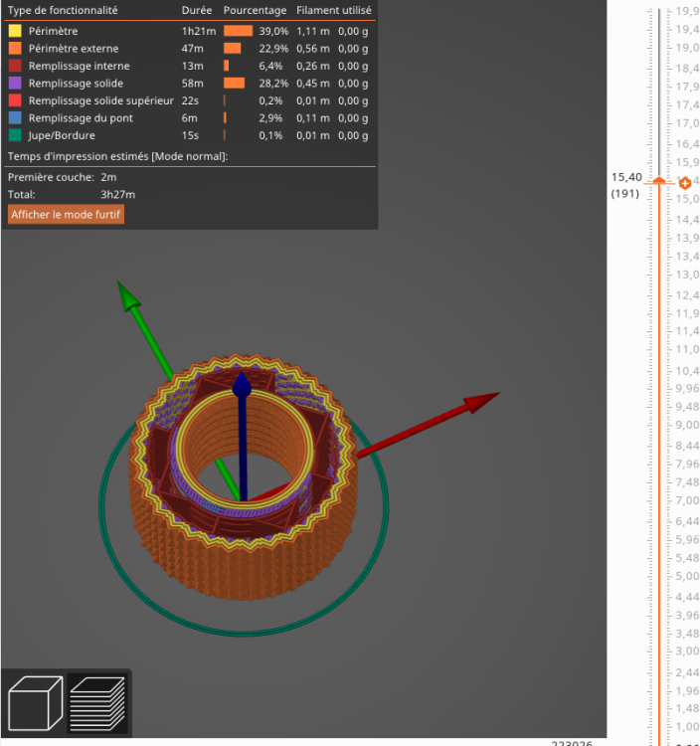Screen dimensions: 700x746
Task: Click the Temps d'impression estimés heading
Action: 117,156
